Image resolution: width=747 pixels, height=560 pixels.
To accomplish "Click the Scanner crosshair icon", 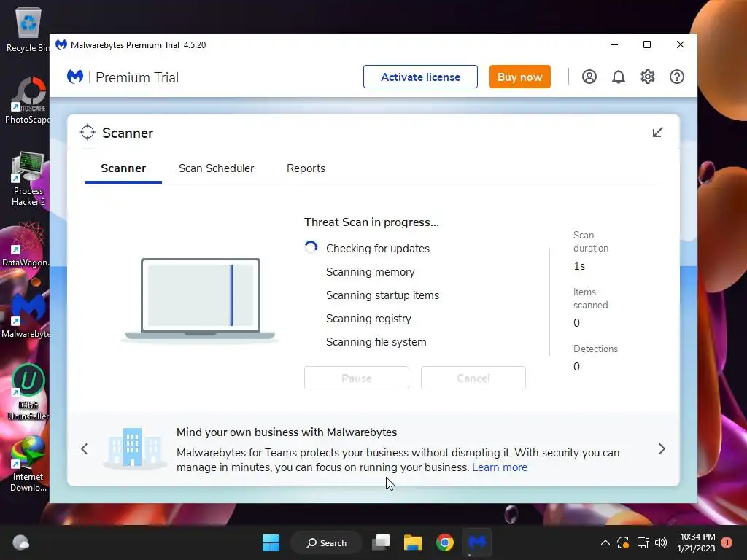I will coord(88,133).
